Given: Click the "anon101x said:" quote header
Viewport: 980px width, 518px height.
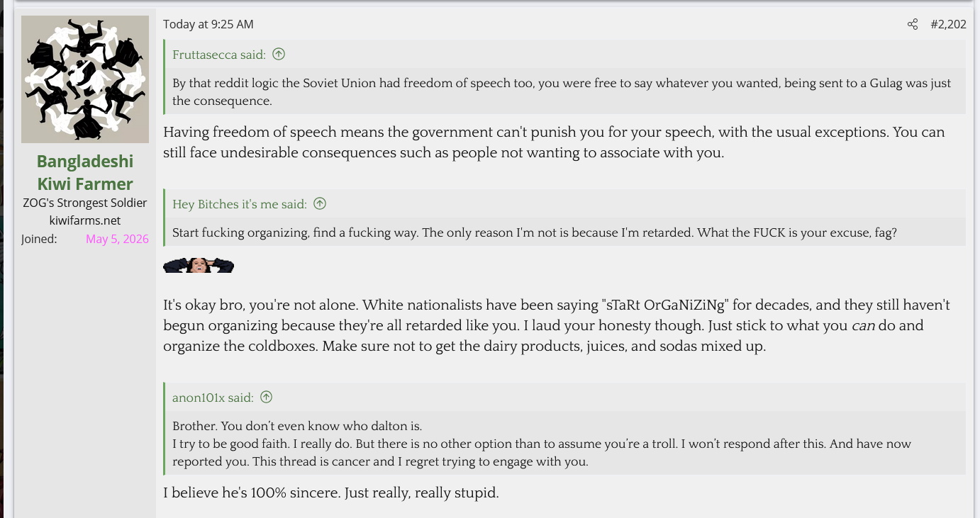Looking at the screenshot, I should click(x=213, y=397).
